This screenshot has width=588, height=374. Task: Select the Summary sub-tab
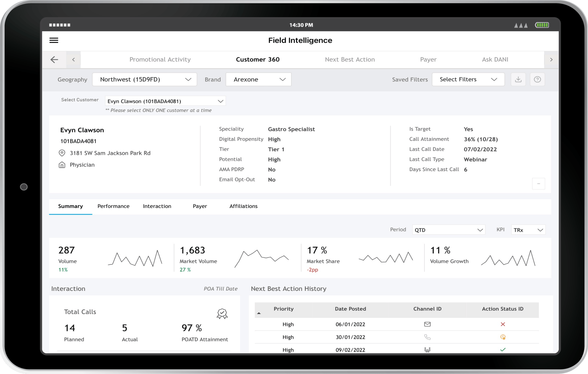[71, 206]
